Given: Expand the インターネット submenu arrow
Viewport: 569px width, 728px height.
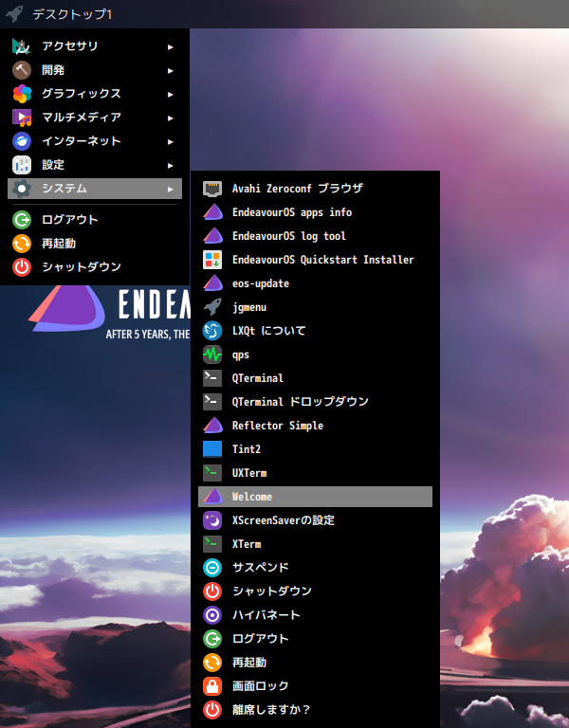Looking at the screenshot, I should [171, 141].
